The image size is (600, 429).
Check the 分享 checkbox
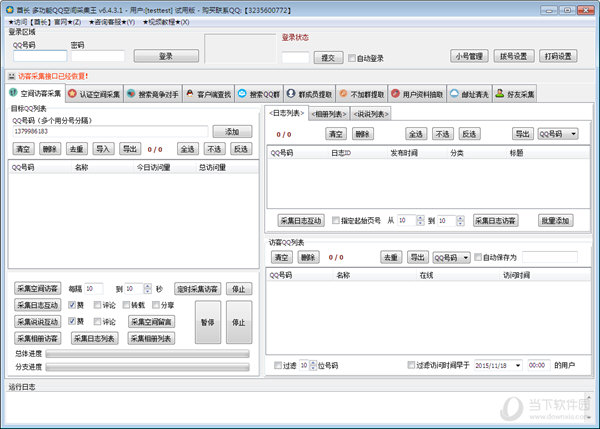pos(155,305)
